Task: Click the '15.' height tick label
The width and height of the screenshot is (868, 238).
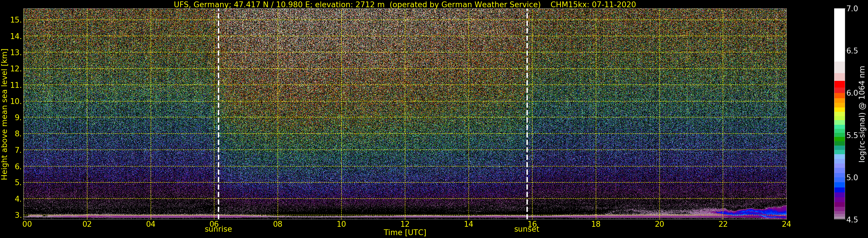Action: pyautogui.click(x=16, y=20)
